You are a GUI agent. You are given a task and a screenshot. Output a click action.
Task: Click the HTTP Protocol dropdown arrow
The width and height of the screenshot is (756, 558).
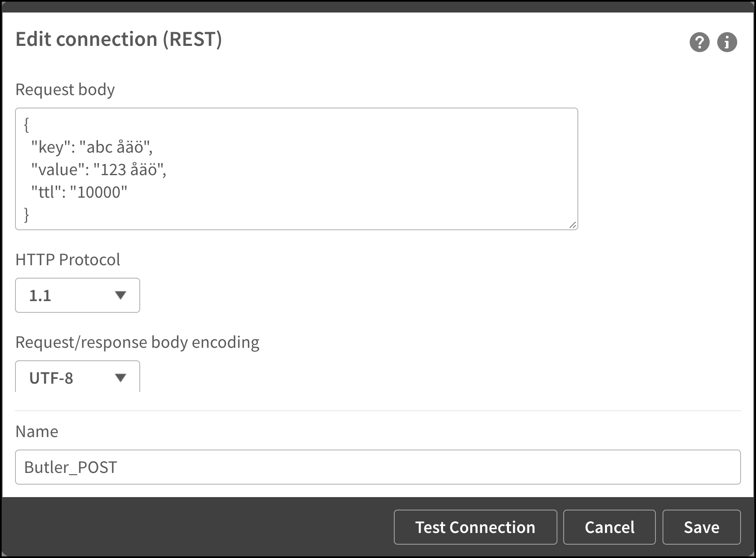(x=121, y=295)
